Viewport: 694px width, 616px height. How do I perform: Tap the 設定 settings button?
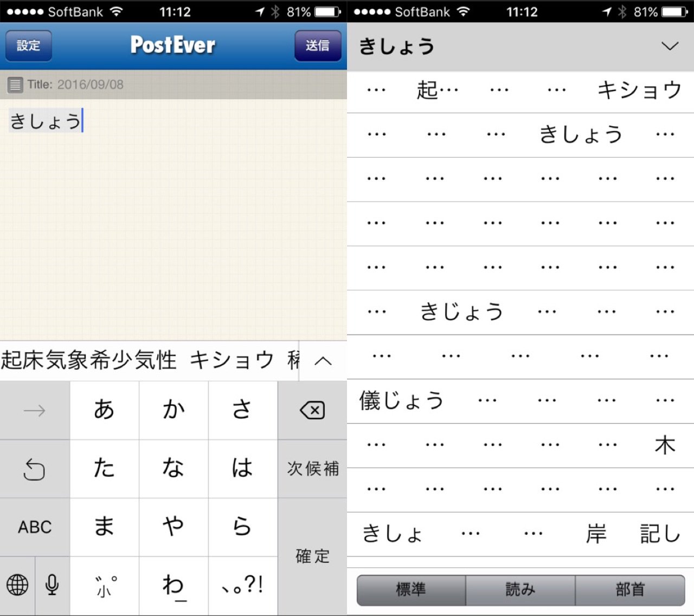[x=29, y=46]
